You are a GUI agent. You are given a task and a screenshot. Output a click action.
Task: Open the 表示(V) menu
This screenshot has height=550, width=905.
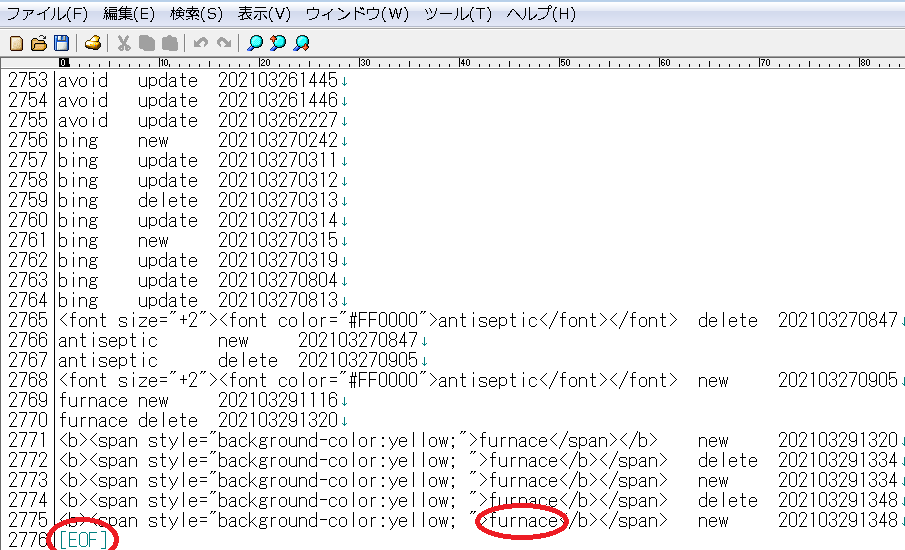(264, 13)
